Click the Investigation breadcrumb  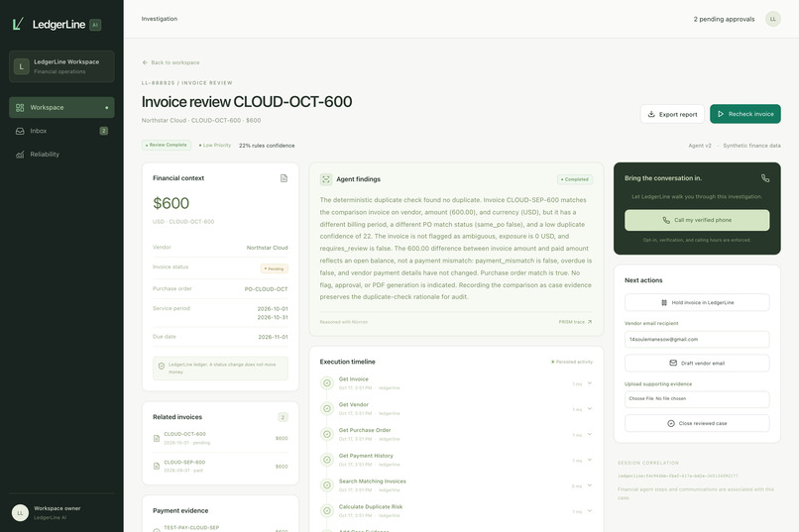160,19
